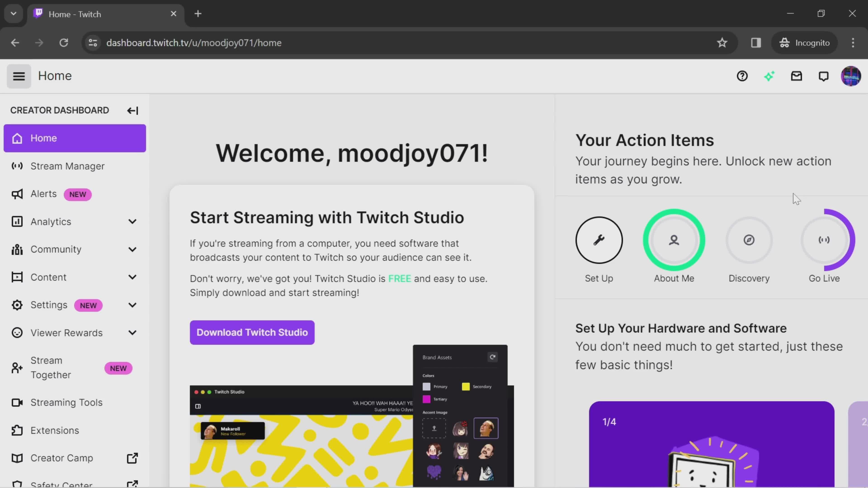Open Stream Together in the sidebar
Image resolution: width=868 pixels, height=488 pixels.
[x=75, y=368]
